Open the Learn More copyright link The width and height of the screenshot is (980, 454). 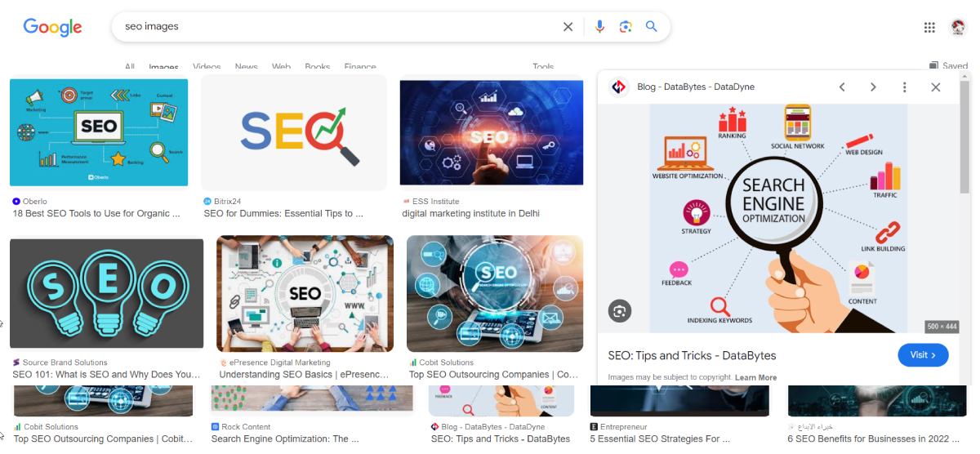click(755, 378)
